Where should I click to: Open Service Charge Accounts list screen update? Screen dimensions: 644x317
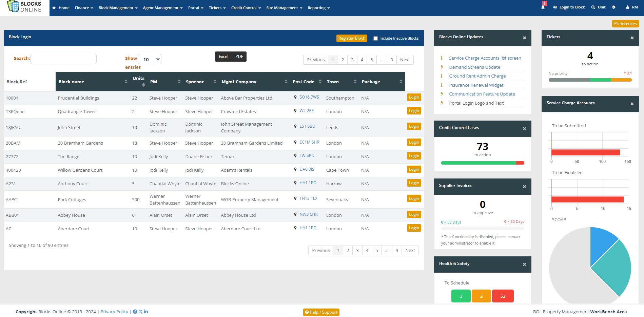[485, 58]
